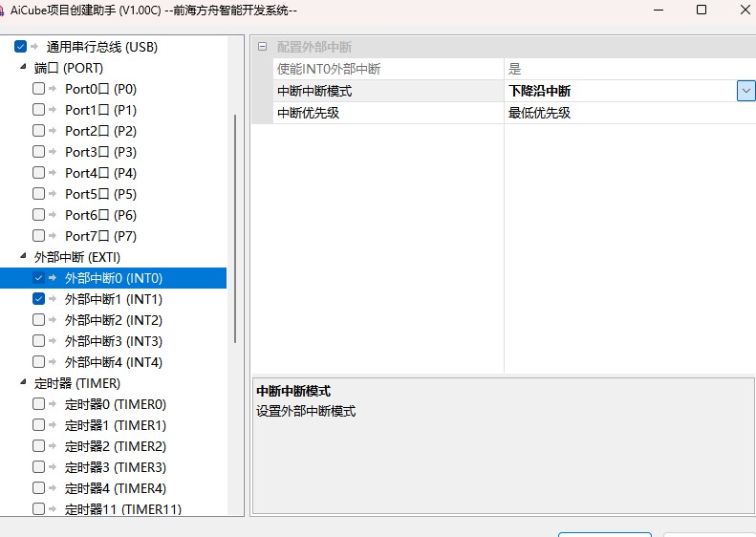Click the 端口 (PORT) group label
This screenshot has width=756, height=537.
pyautogui.click(x=69, y=68)
